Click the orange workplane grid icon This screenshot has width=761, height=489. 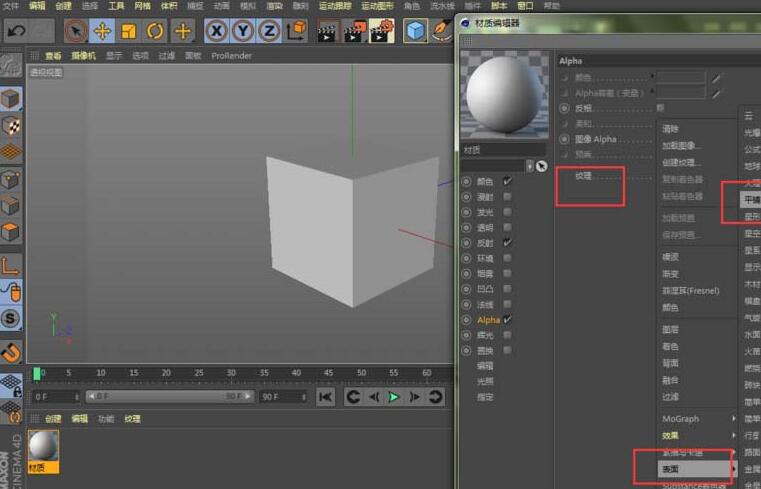[11, 152]
